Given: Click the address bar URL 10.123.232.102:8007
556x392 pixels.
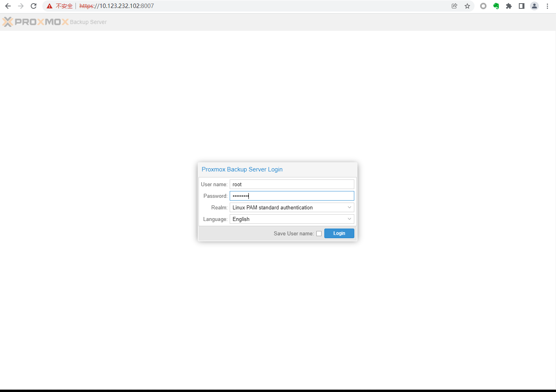Looking at the screenshot, I should [x=117, y=6].
